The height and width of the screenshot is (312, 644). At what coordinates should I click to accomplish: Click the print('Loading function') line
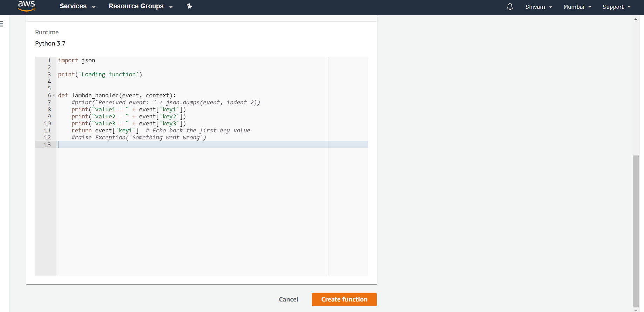tap(100, 74)
